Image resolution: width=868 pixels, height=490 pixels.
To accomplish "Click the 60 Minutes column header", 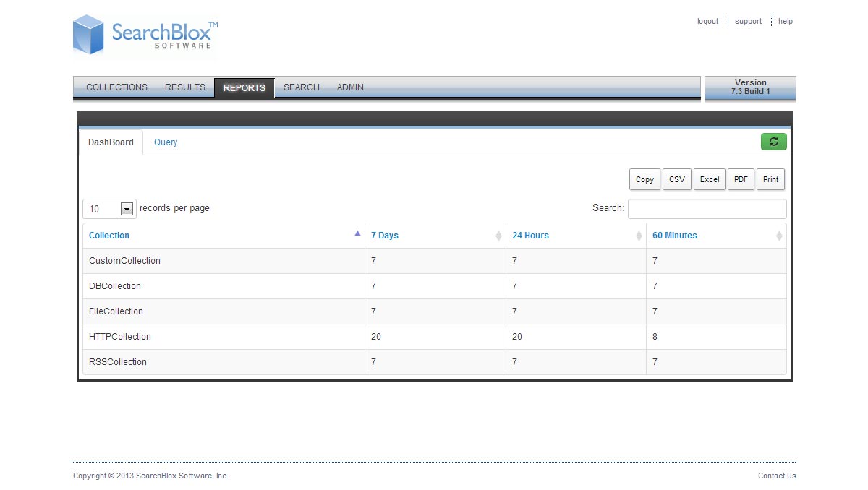I will 716,236.
